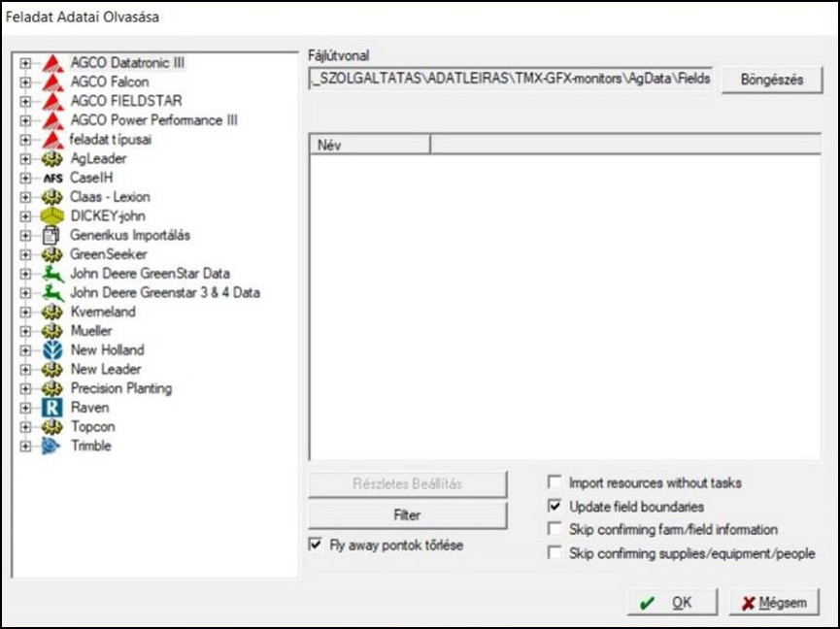The width and height of the screenshot is (840, 629).
Task: Select AGCO Datatronic III label
Action: click(127, 63)
